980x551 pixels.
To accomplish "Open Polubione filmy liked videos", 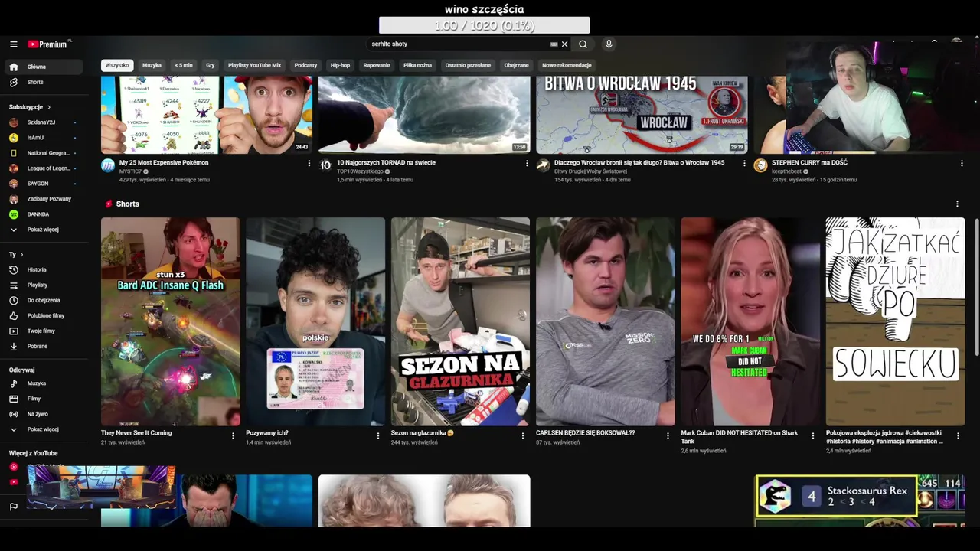I will point(44,315).
